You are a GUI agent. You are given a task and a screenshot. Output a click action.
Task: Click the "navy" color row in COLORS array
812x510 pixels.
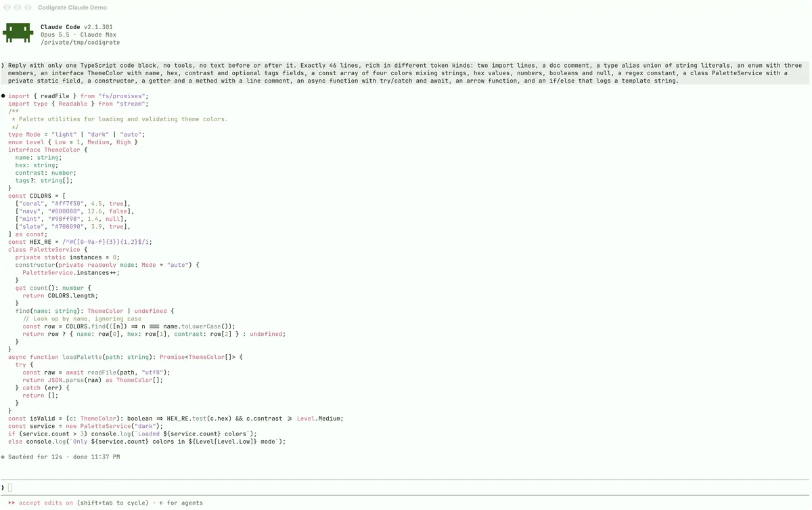[x=75, y=211]
